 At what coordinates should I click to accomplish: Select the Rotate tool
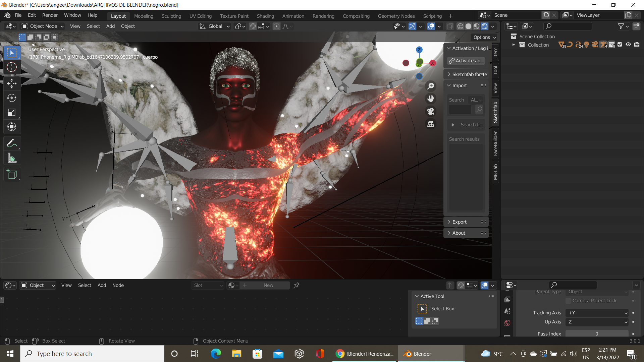[12, 98]
